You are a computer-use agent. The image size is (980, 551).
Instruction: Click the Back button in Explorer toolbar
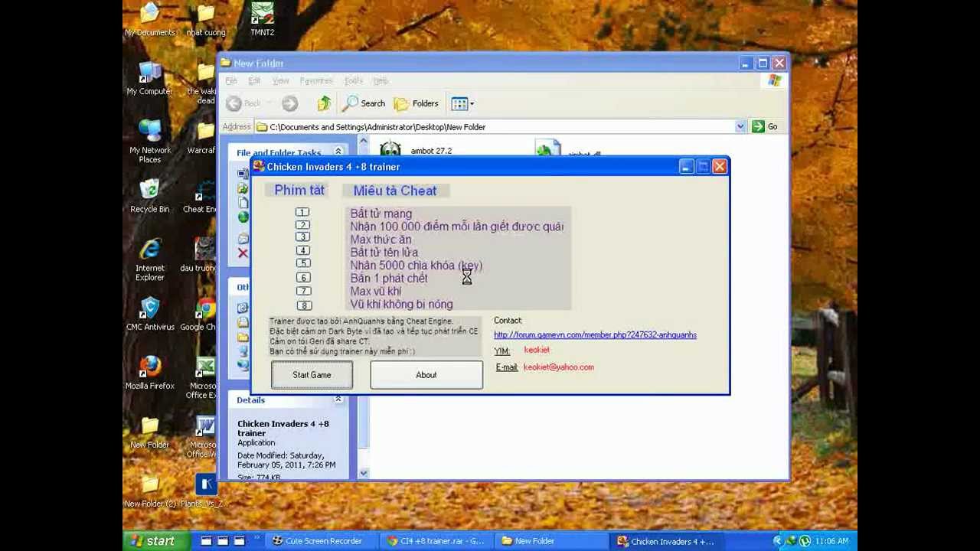click(243, 103)
